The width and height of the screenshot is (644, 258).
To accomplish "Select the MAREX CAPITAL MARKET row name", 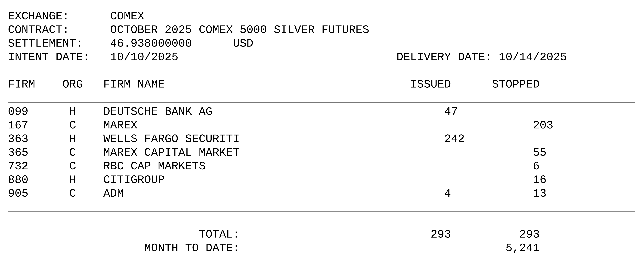I will coord(171,152).
